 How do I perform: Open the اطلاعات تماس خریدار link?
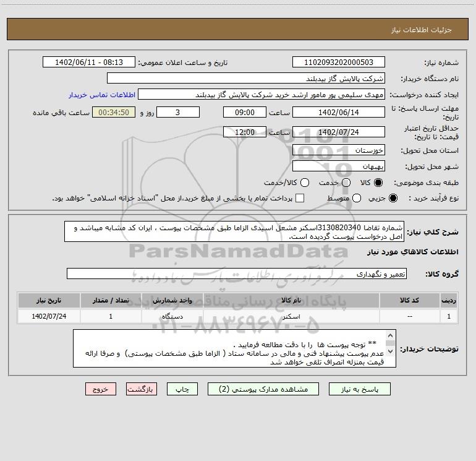tap(102, 95)
